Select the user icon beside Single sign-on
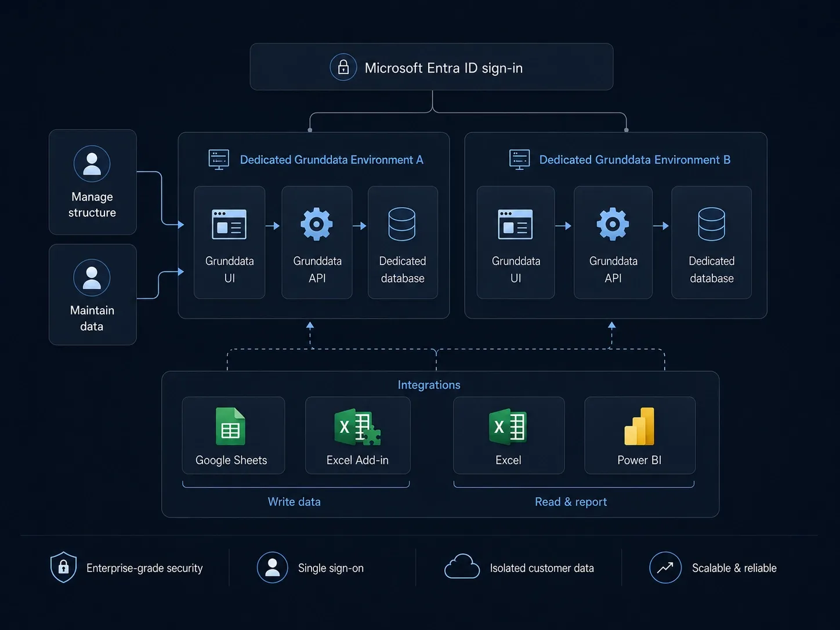The height and width of the screenshot is (630, 840). point(273,567)
